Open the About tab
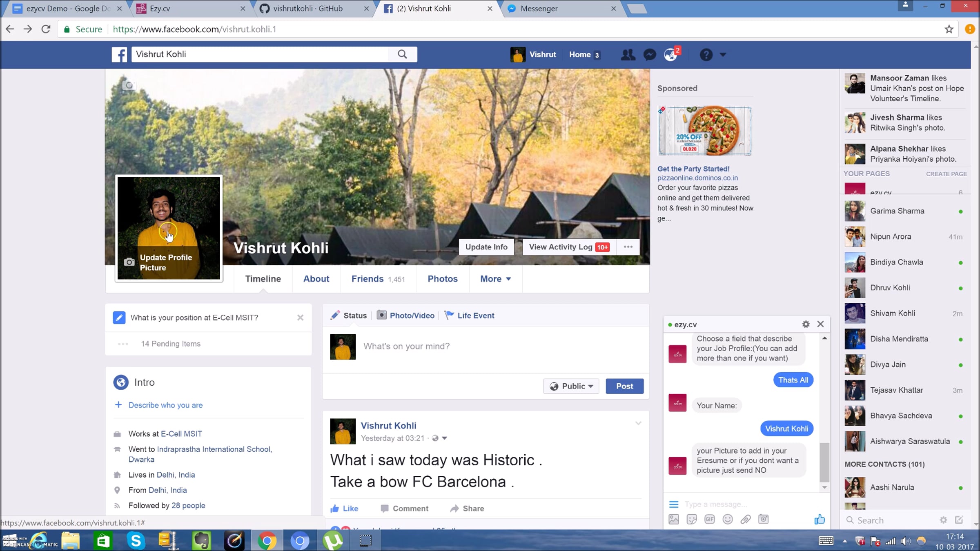980x551 pixels. [x=316, y=279]
